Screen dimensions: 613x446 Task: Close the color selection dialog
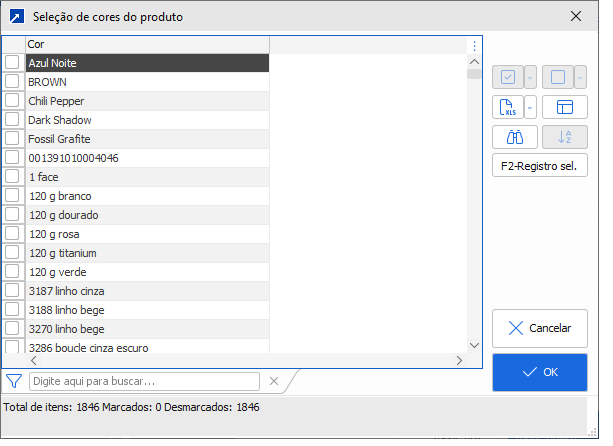coord(575,16)
